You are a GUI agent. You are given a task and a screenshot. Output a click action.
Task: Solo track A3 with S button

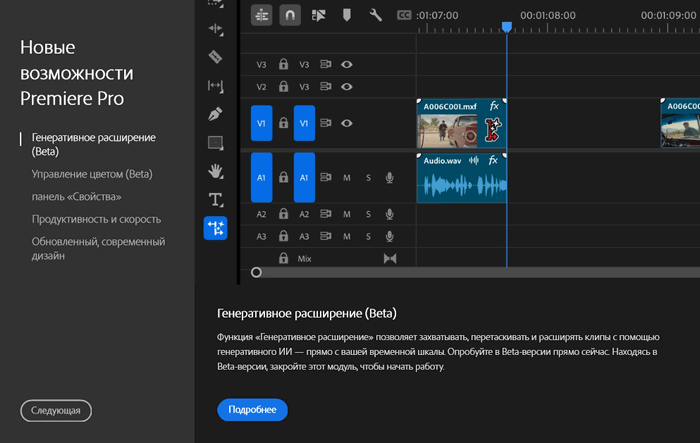tap(368, 236)
